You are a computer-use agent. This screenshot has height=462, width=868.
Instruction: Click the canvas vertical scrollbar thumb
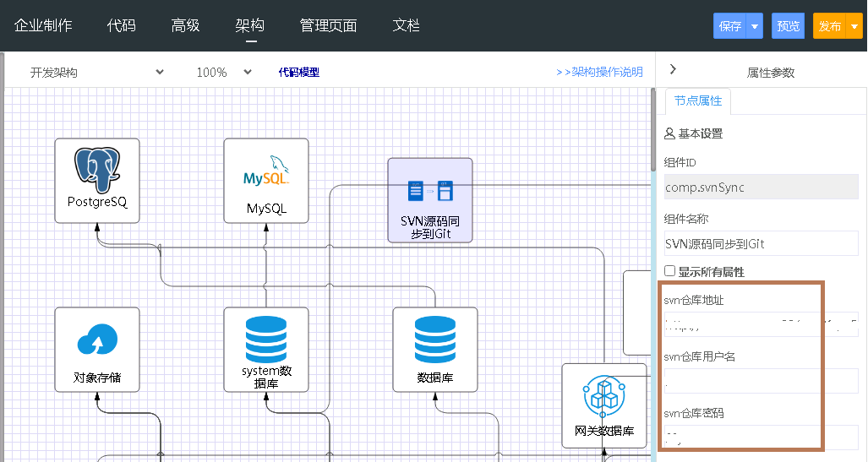[652, 130]
